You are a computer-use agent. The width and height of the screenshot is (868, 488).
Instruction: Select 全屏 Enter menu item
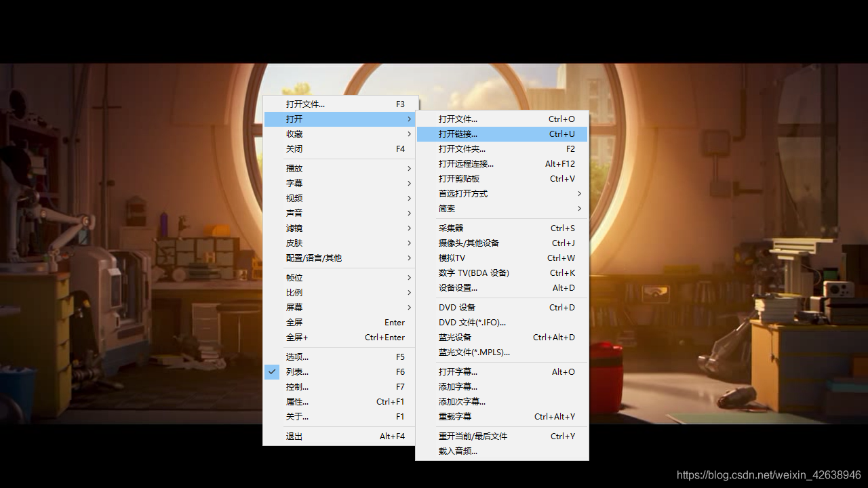pos(340,323)
